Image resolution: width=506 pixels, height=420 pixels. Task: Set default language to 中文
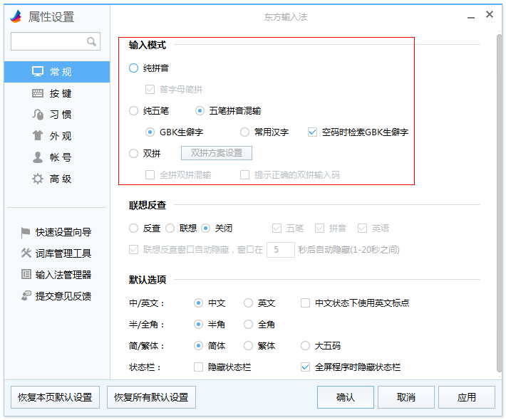[198, 303]
